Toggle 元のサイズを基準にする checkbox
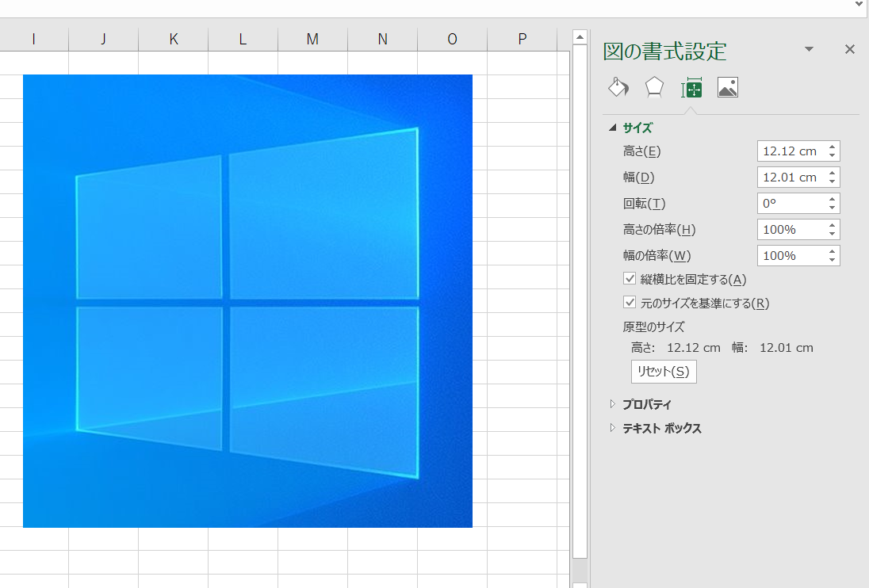Viewport: 869px width, 588px height. [629, 302]
